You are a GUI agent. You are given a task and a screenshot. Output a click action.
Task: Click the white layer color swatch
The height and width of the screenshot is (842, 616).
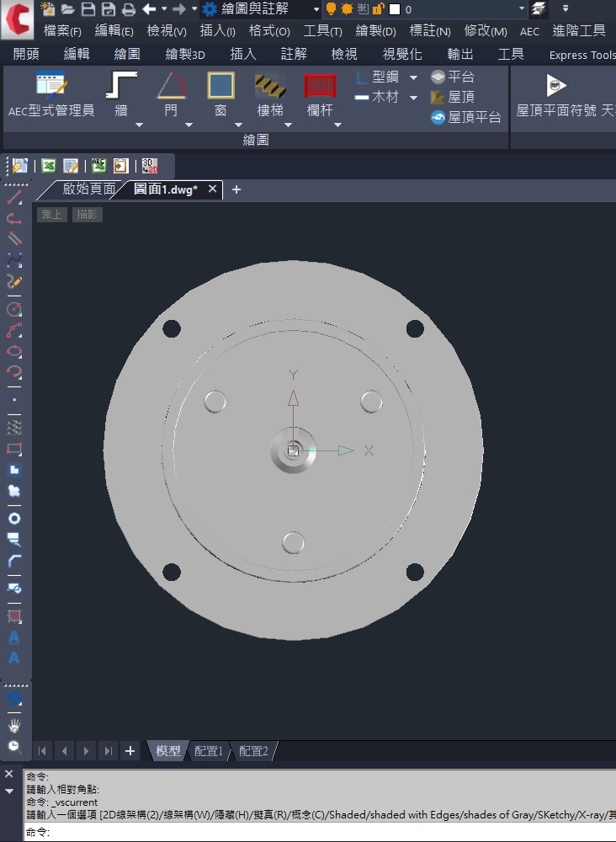(x=395, y=9)
